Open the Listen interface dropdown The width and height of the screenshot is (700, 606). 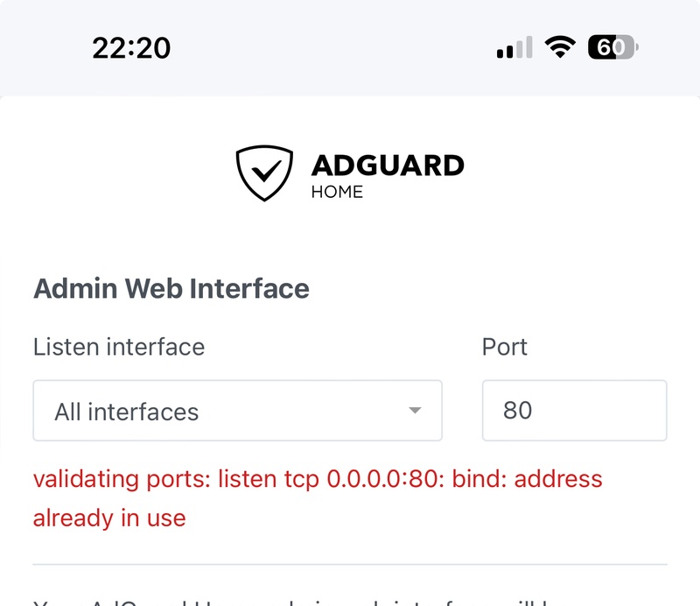click(237, 410)
